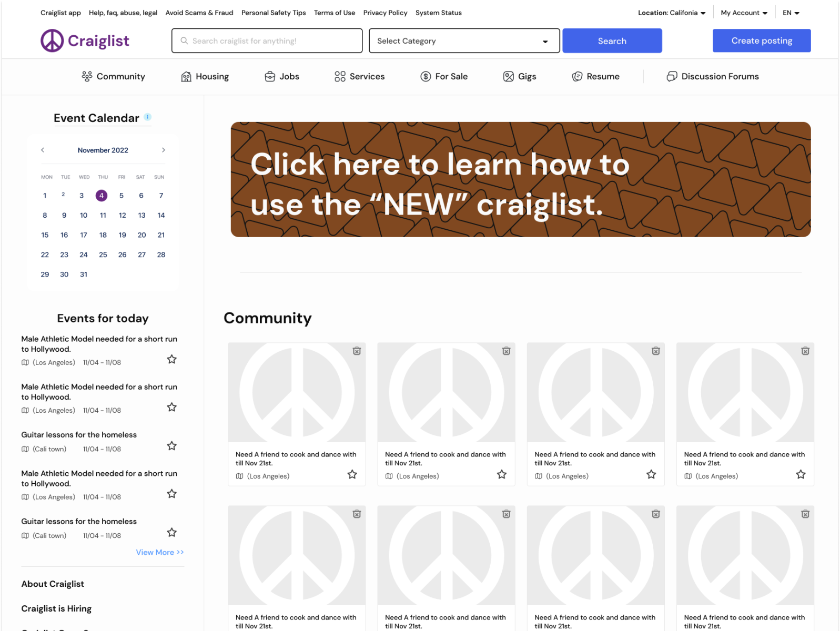Go to previous month in calendar

(x=43, y=150)
